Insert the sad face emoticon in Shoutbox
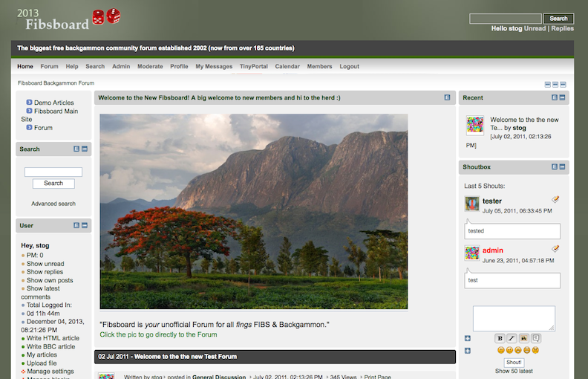Image resolution: width=588 pixels, height=379 pixels. [518, 350]
